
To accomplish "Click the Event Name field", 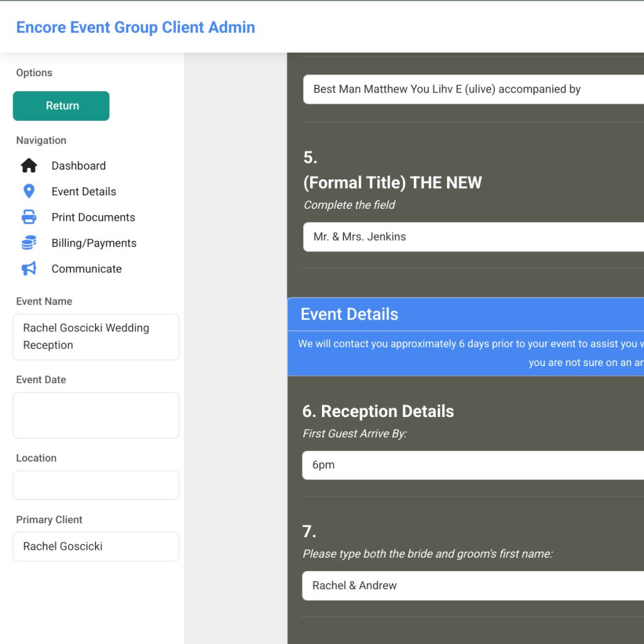I will [x=96, y=336].
